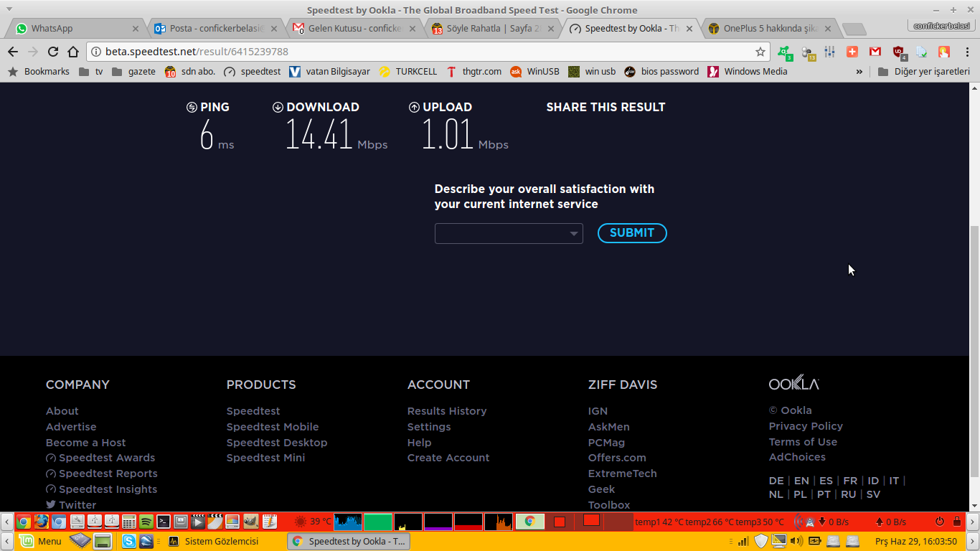Open the vatan Bilgisayar bookmark
The image size is (980, 551).
point(330,72)
